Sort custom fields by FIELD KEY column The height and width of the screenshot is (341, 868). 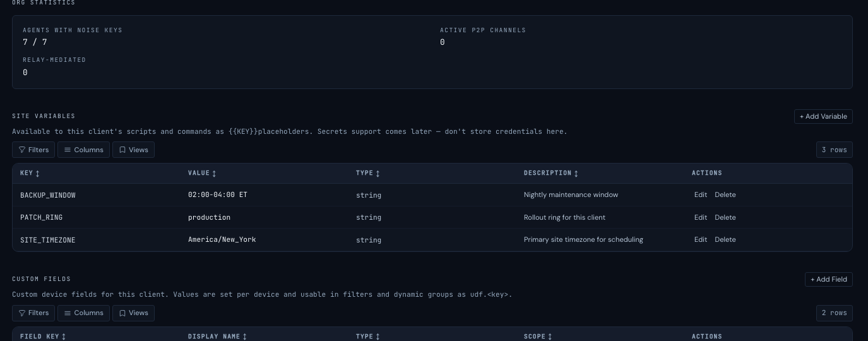pyautogui.click(x=43, y=337)
